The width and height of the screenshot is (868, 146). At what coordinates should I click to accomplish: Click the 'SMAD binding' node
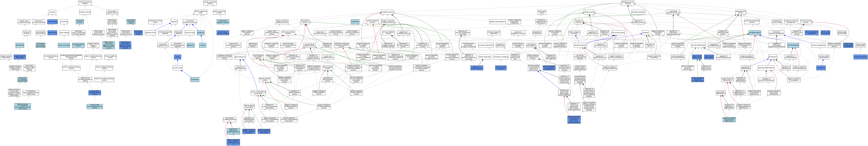(52, 33)
